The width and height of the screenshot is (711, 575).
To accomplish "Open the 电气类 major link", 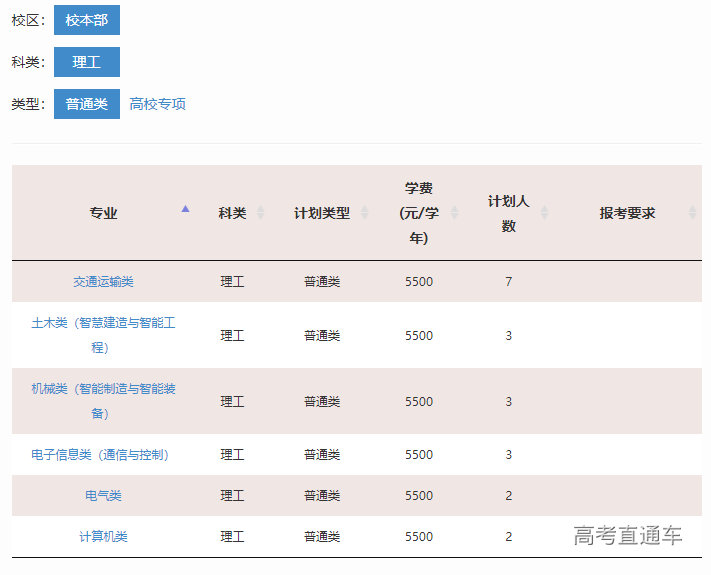I will (x=103, y=496).
